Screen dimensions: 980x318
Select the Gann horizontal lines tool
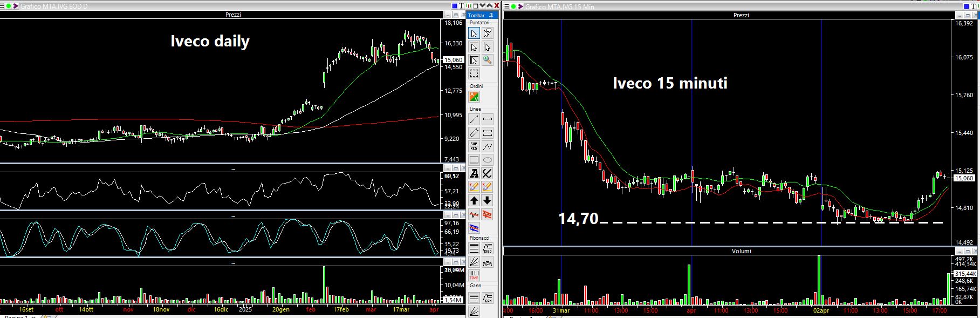point(474,297)
